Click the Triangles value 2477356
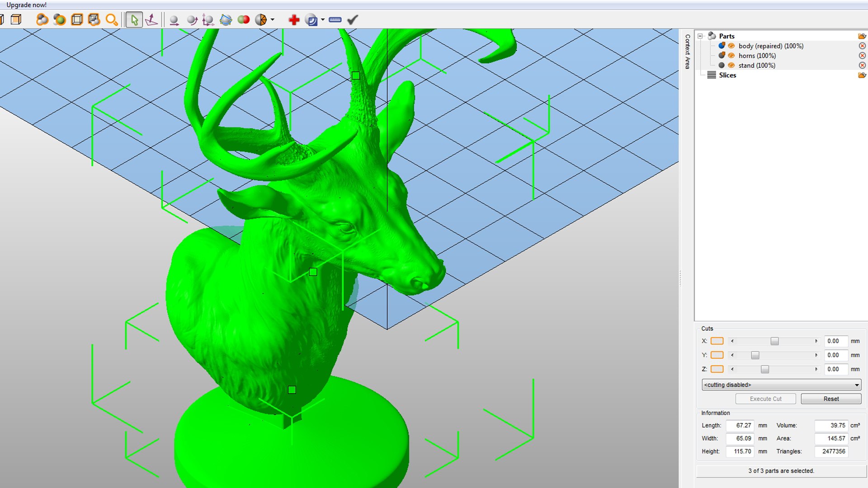The width and height of the screenshot is (868, 488). pyautogui.click(x=831, y=451)
